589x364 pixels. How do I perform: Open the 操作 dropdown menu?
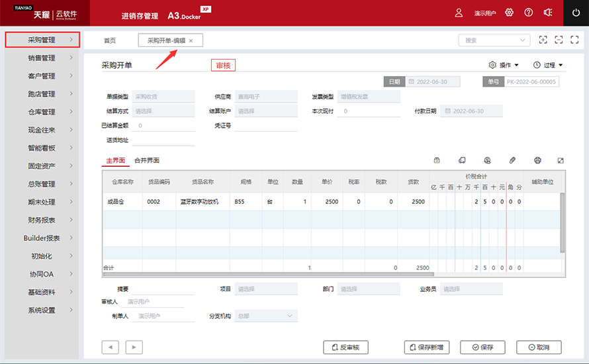[x=504, y=65]
